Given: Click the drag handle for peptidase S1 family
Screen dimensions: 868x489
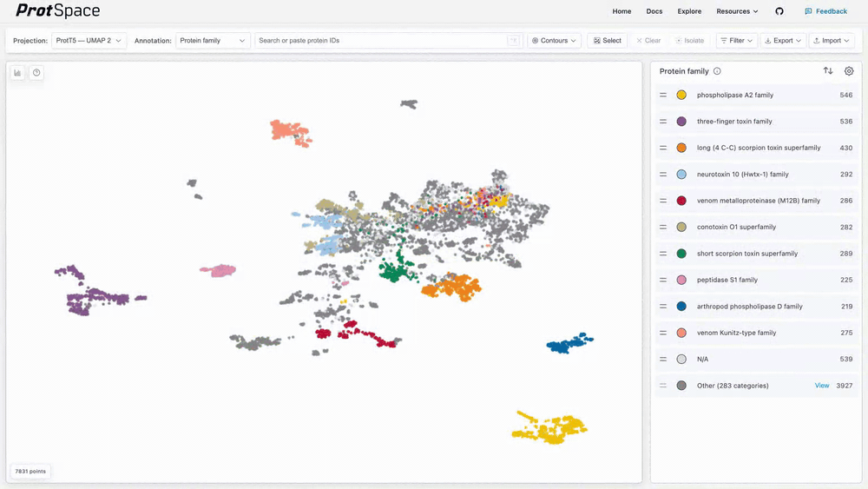Looking at the screenshot, I should [x=663, y=281].
